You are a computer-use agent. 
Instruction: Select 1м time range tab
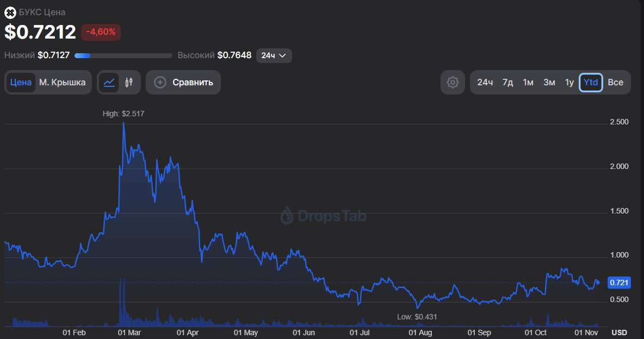[x=528, y=83]
